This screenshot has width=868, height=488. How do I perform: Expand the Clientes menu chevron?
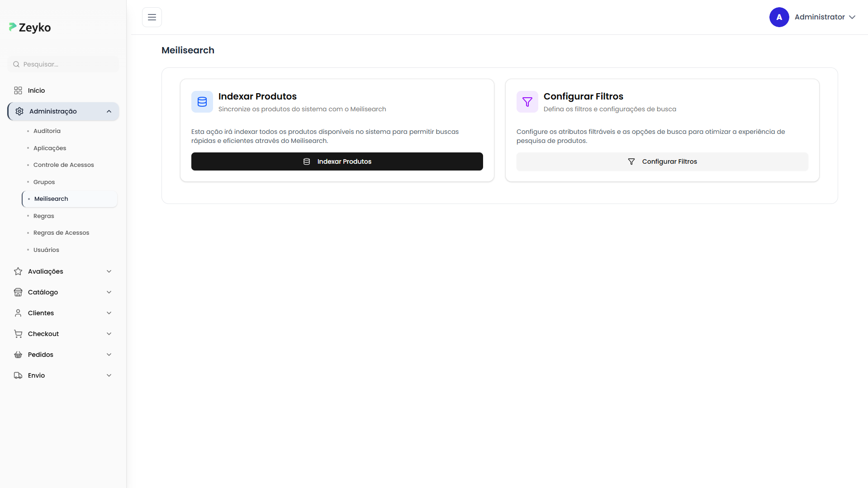pyautogui.click(x=109, y=313)
